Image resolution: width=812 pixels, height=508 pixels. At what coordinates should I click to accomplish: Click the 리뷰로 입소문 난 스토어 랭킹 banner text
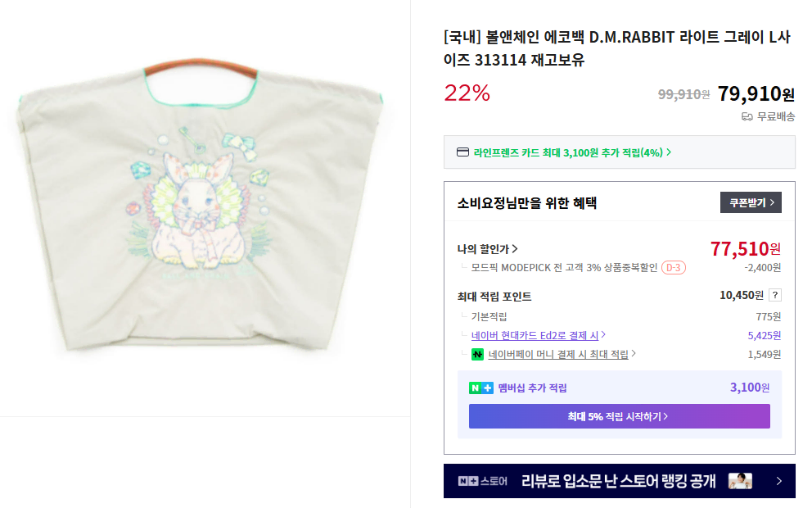(619, 481)
